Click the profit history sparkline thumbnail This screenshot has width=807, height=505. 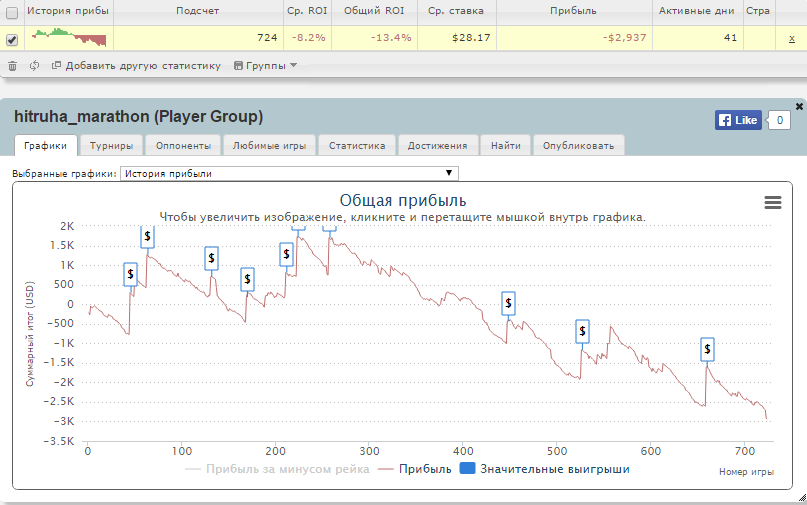coord(69,38)
